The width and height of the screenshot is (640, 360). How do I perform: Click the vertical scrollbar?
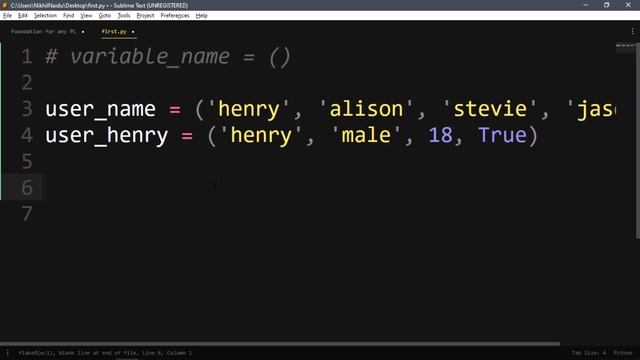638,141
